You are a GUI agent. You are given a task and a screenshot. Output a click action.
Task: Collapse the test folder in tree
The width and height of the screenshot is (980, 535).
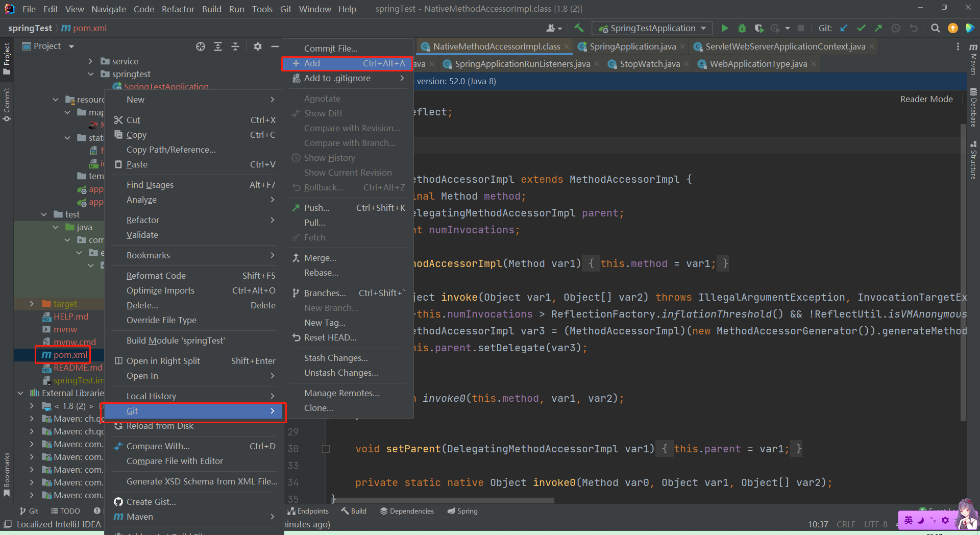tap(44, 214)
